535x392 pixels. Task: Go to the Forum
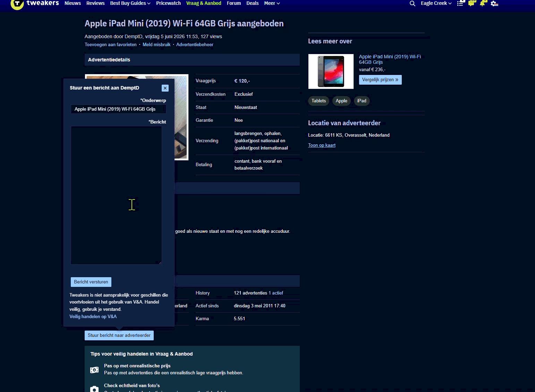click(234, 3)
